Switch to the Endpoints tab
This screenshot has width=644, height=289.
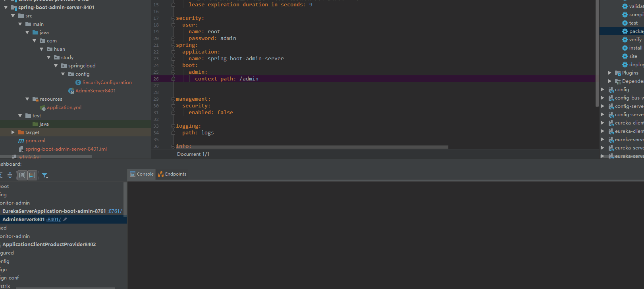click(172, 174)
